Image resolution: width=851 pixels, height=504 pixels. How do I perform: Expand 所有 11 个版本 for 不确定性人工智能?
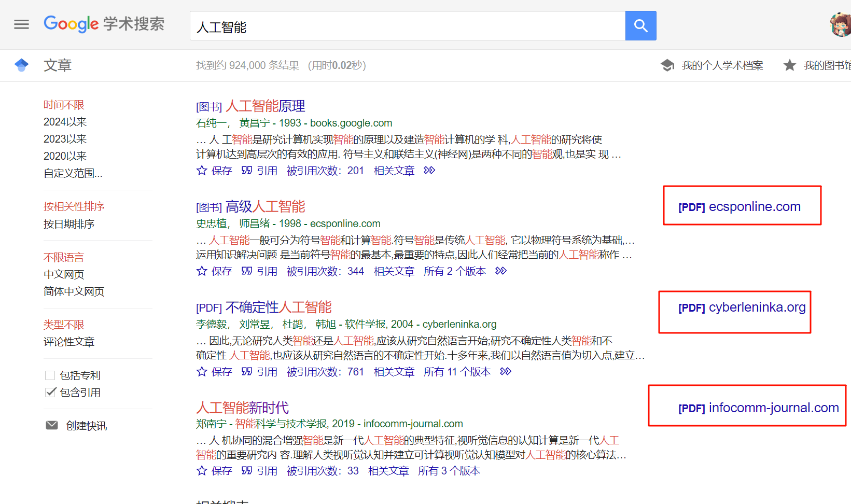457,371
